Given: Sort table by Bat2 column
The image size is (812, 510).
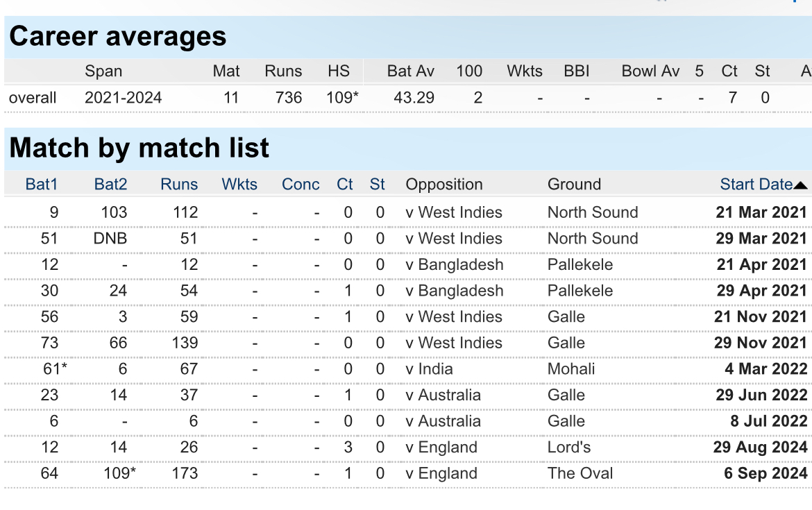Looking at the screenshot, I should point(110,185).
